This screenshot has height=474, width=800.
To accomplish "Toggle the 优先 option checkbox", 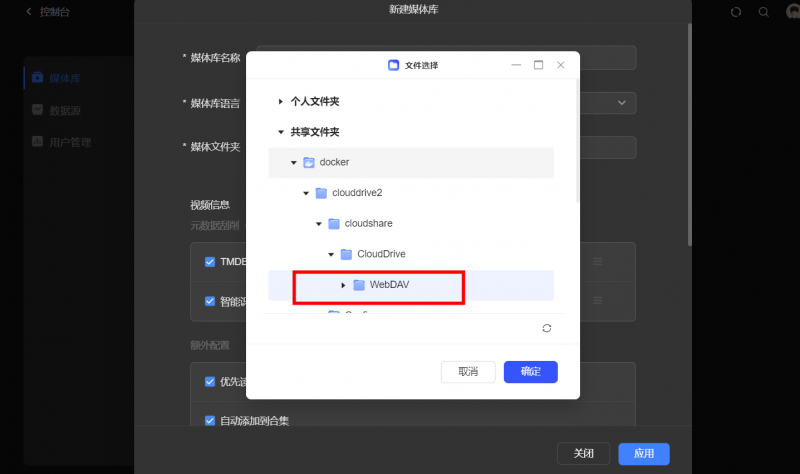I will coord(210,382).
